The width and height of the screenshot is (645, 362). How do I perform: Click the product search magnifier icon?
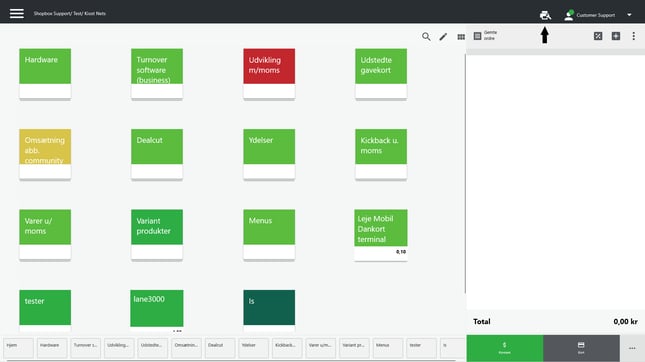426,37
